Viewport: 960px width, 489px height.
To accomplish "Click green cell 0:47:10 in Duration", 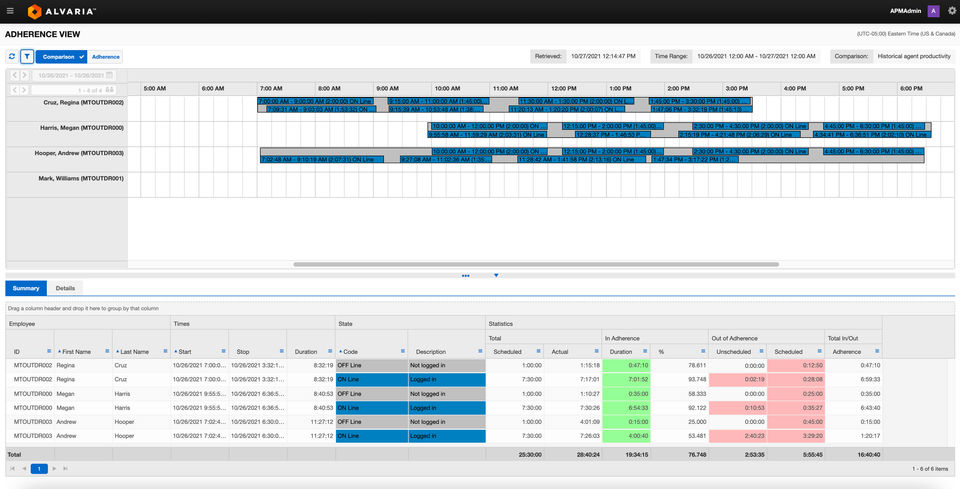I will [626, 365].
